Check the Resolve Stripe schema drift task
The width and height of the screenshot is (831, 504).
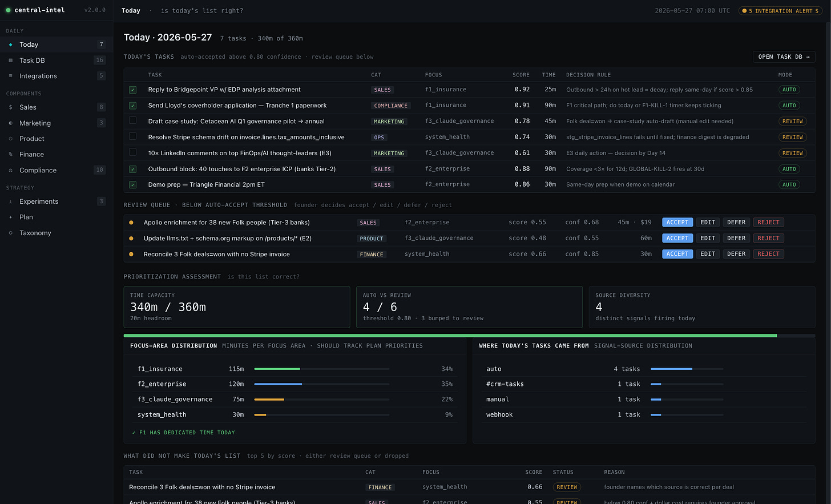click(x=132, y=137)
